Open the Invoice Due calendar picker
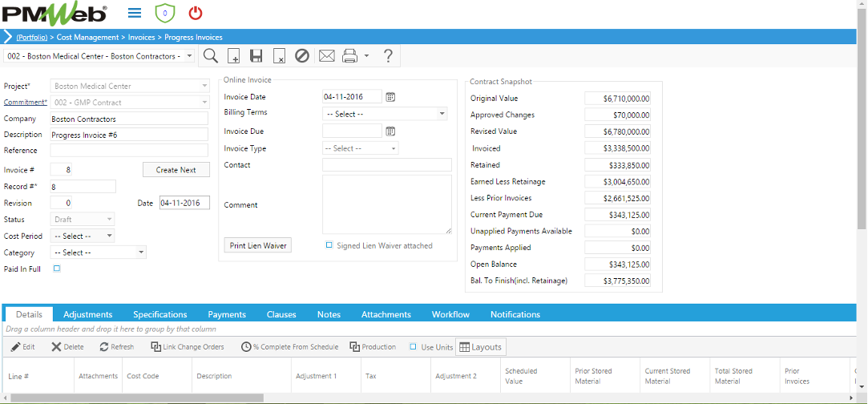 click(390, 131)
